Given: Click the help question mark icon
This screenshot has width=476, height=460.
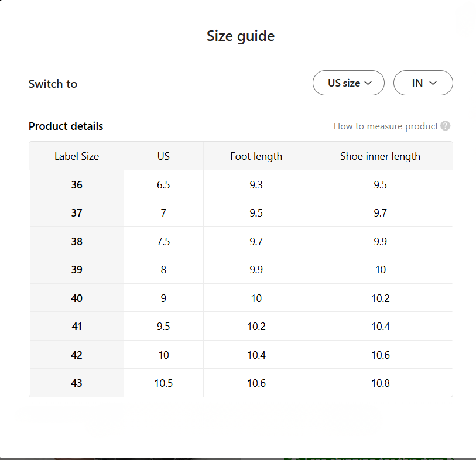Looking at the screenshot, I should (x=446, y=126).
